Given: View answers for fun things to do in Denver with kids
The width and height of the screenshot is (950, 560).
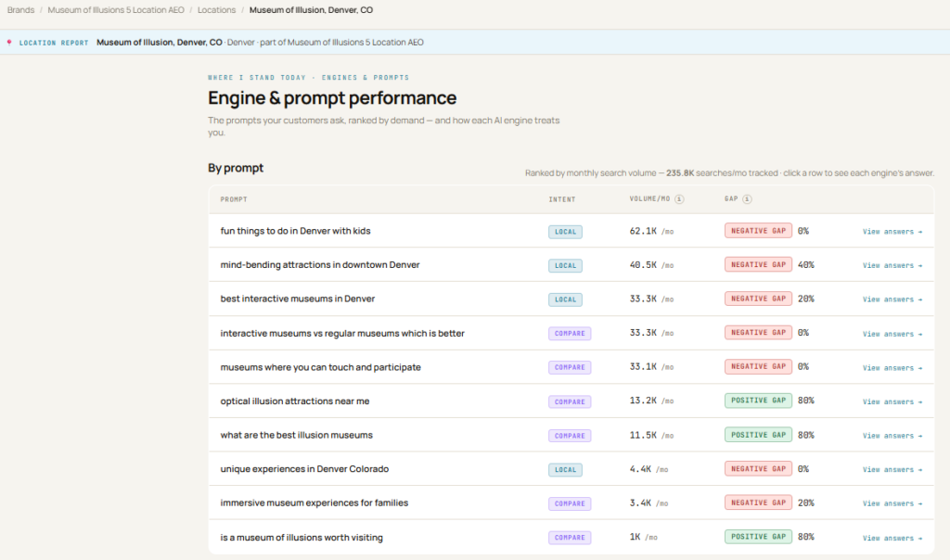Looking at the screenshot, I should point(892,232).
